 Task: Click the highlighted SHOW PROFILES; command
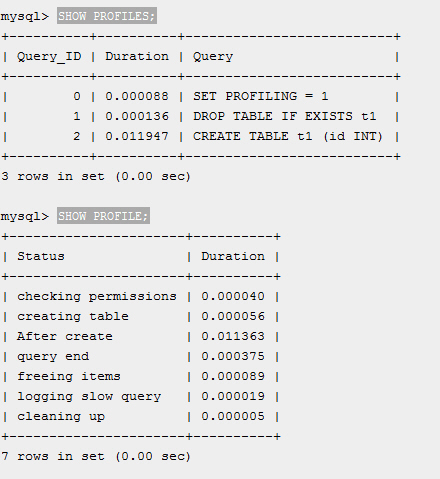[107, 16]
